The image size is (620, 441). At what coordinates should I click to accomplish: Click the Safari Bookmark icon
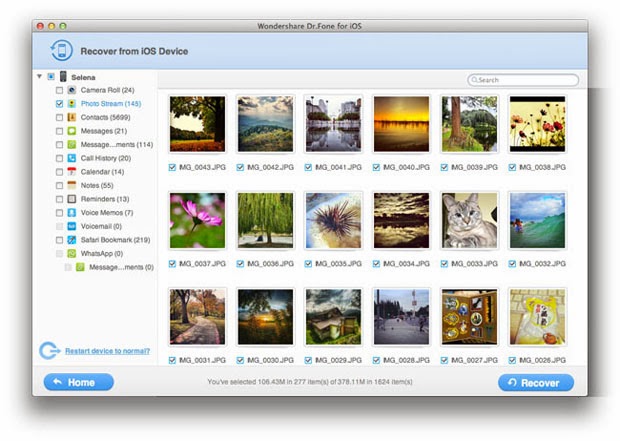(x=72, y=240)
